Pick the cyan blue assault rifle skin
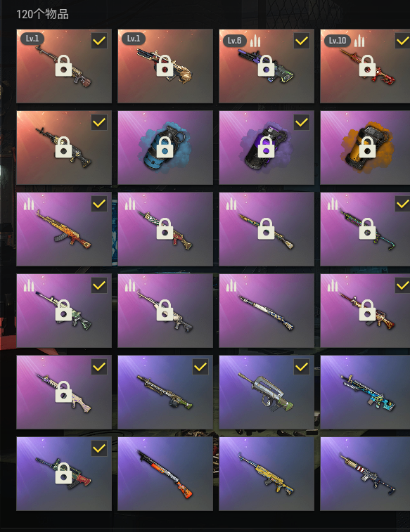Screen dimensions: 410x532 365,392
